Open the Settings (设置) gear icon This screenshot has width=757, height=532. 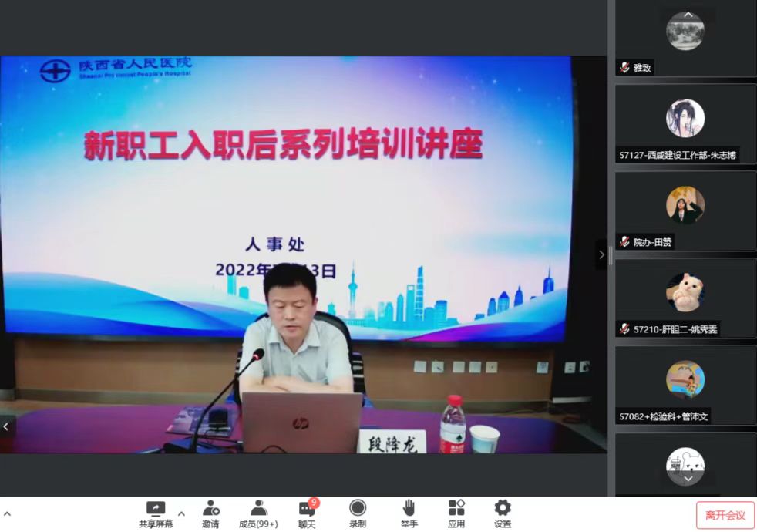pyautogui.click(x=503, y=509)
